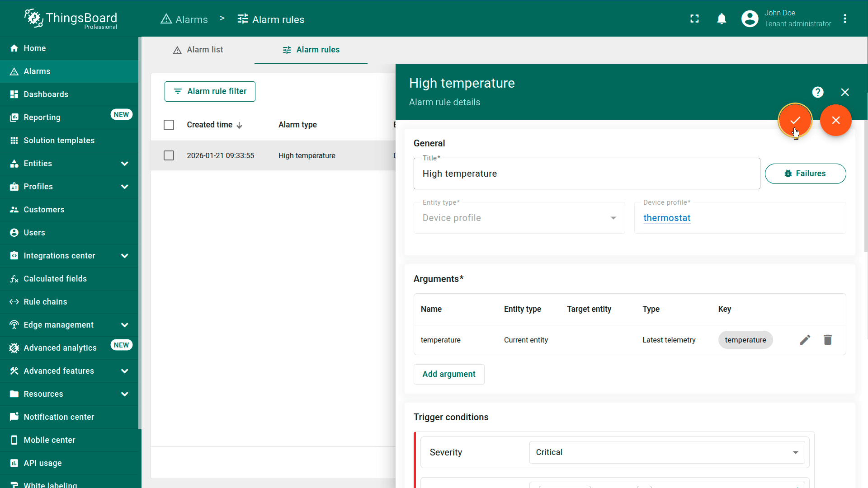868x488 pixels.
Task: Click the Failures button
Action: 805,174
